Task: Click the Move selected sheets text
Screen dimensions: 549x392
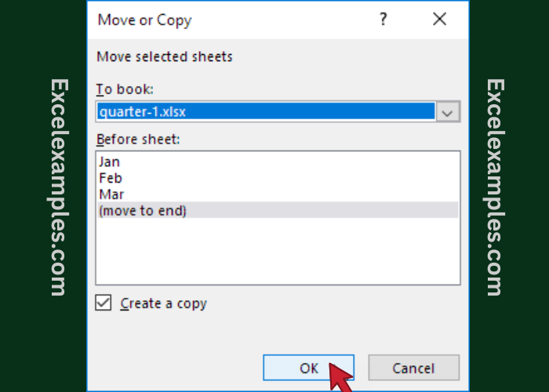Action: pos(164,56)
